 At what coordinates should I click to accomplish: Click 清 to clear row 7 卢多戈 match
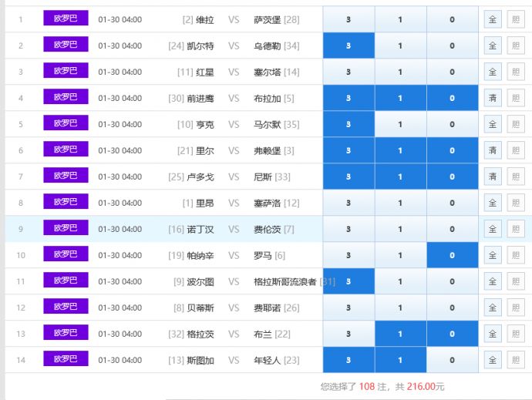(493, 176)
